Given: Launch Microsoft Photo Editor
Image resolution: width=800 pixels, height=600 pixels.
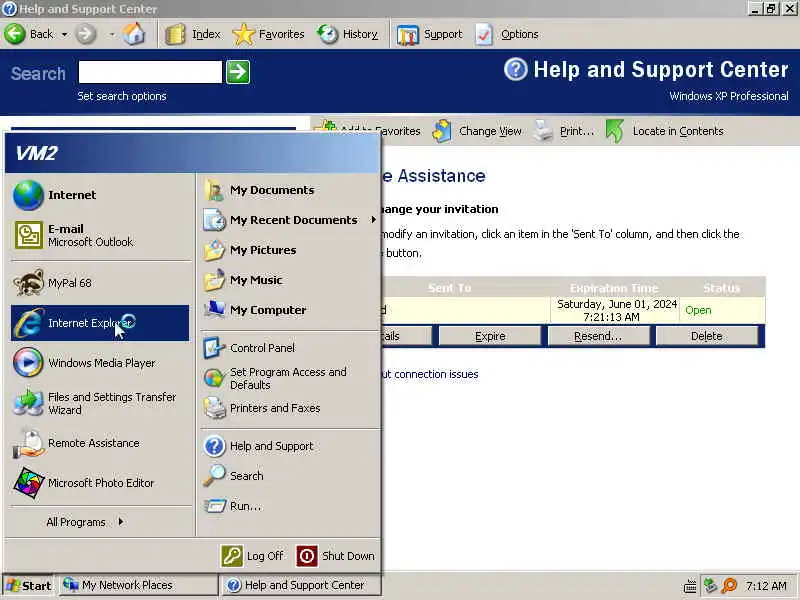Looking at the screenshot, I should tap(100, 483).
